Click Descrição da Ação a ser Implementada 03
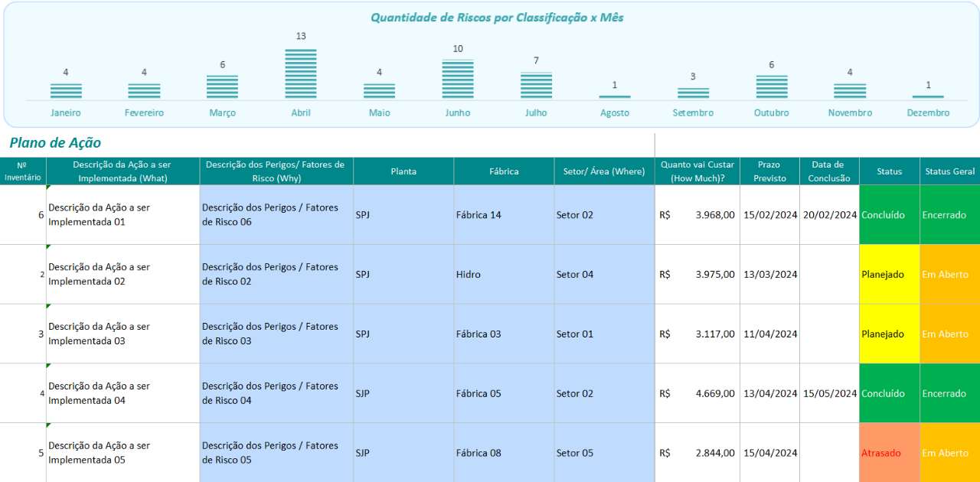The height and width of the screenshot is (482, 980). (x=122, y=334)
